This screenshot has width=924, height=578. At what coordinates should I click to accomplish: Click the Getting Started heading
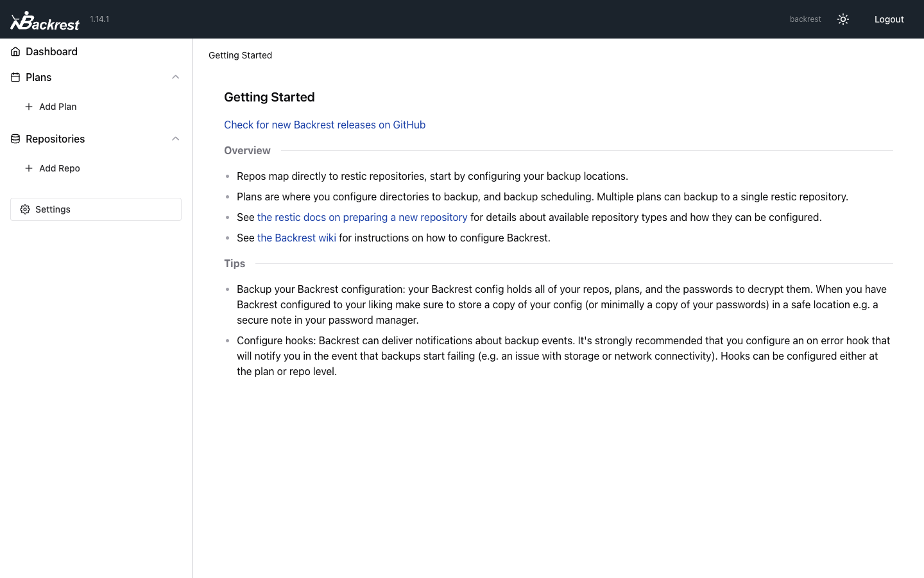point(269,97)
